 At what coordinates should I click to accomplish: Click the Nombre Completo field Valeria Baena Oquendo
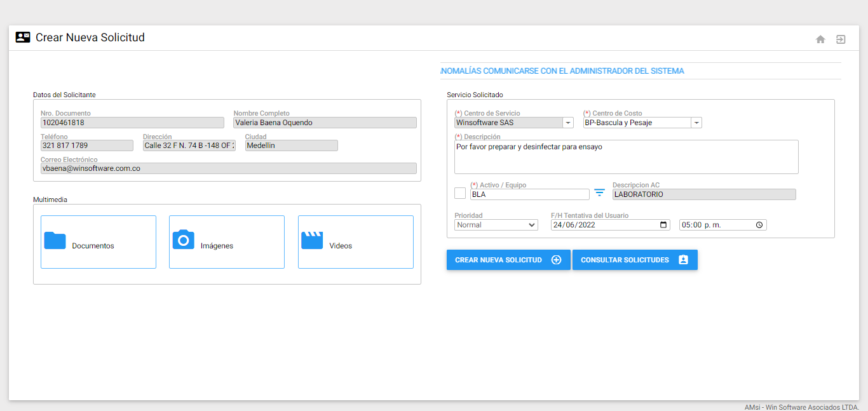point(325,123)
